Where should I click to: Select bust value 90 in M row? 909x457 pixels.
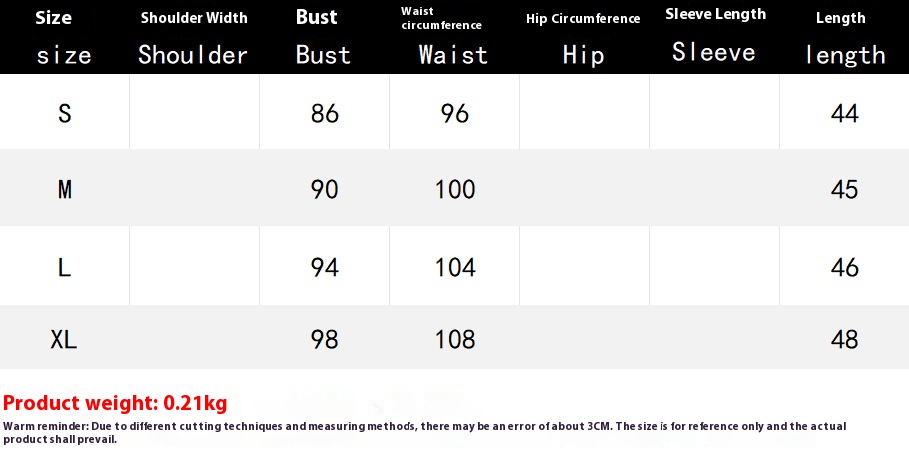click(325, 189)
